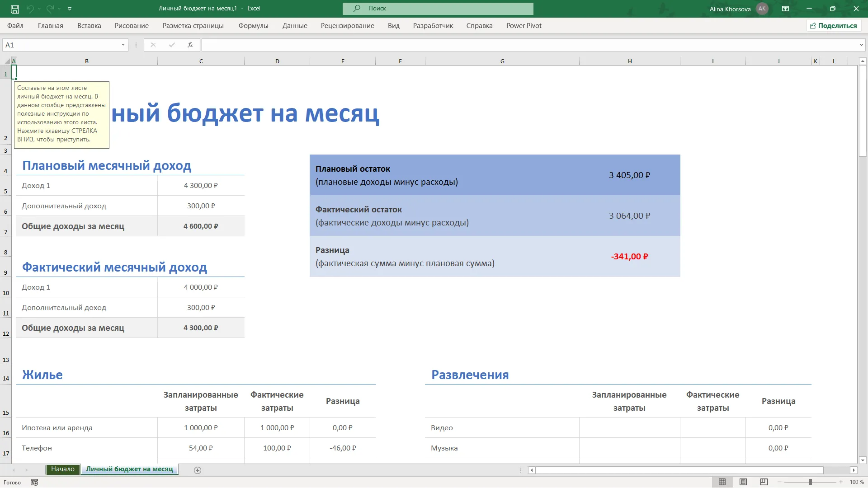Open the Power Pivot tab
This screenshot has height=488, width=868.
click(x=524, y=26)
